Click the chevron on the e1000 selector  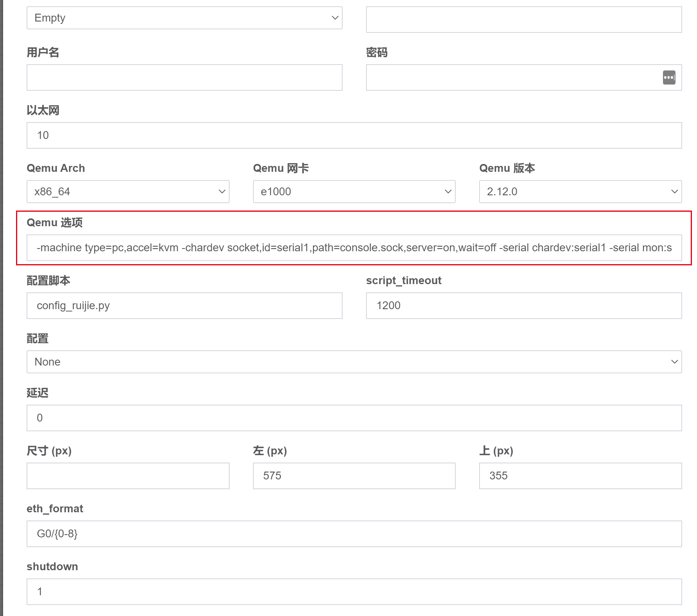pyautogui.click(x=447, y=191)
